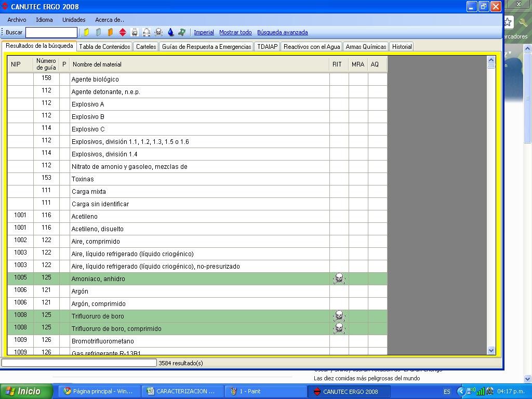Click the Imperial link

[204, 32]
